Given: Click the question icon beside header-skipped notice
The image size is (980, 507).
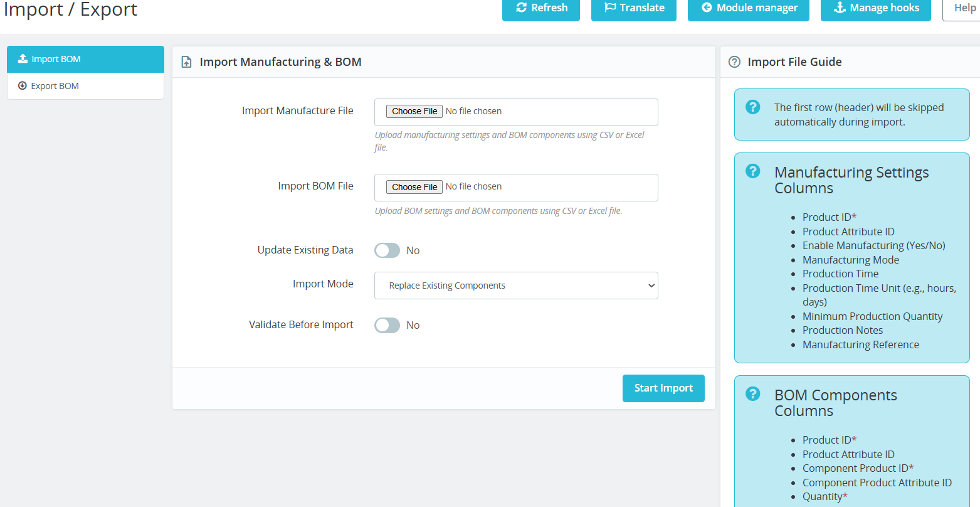Looking at the screenshot, I should pos(753,107).
